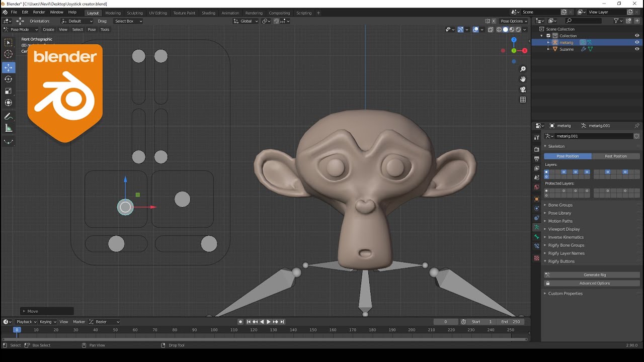644x362 pixels.
Task: Hide metarig using its eye icon
Action: pyautogui.click(x=637, y=43)
